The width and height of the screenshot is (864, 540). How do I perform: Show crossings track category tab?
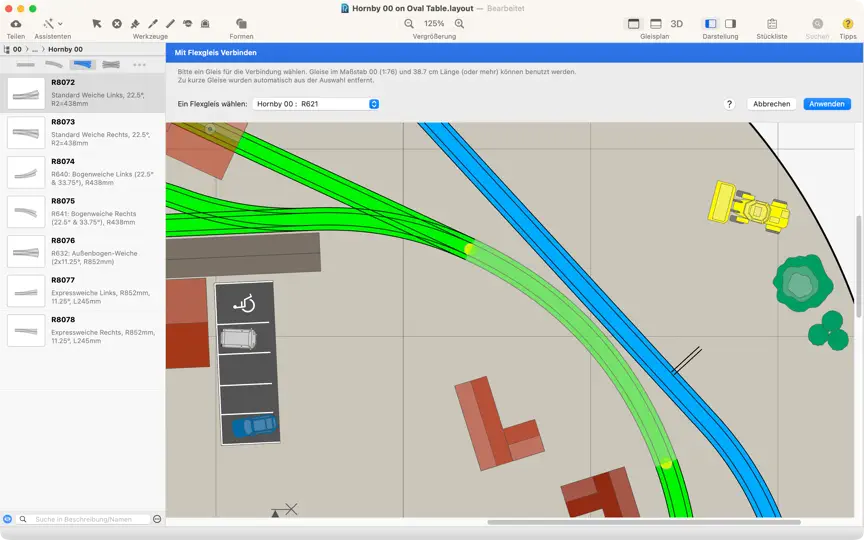[x=111, y=64]
